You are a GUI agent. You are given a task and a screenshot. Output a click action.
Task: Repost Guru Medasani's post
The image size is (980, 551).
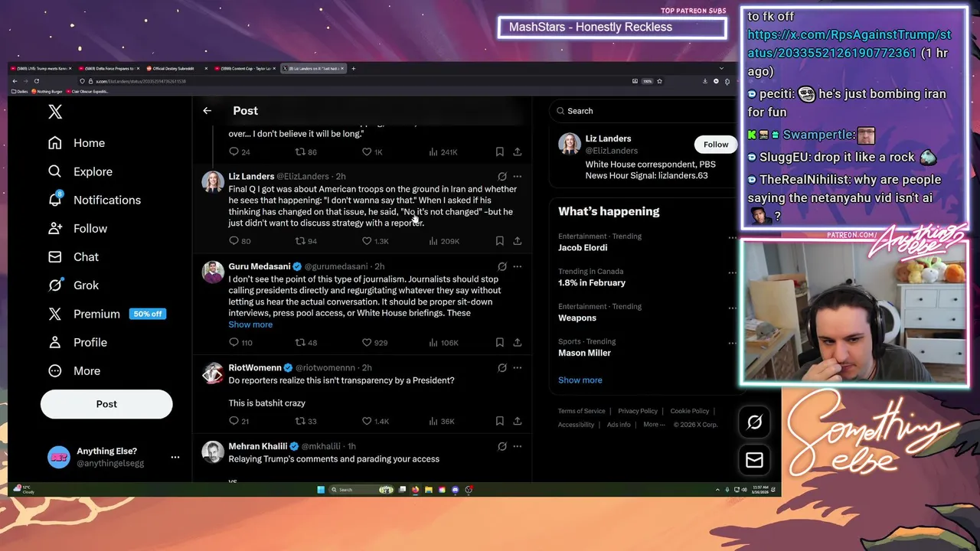(x=300, y=343)
